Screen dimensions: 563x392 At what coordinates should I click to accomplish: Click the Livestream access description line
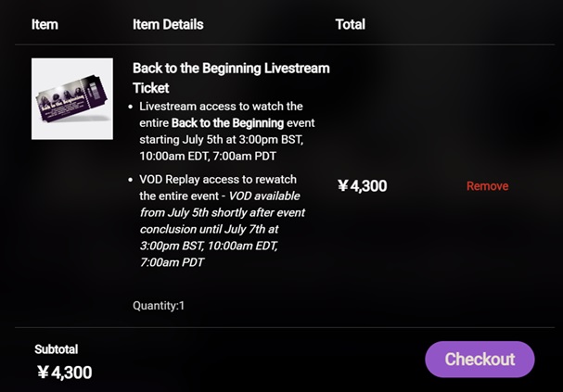[x=221, y=107]
